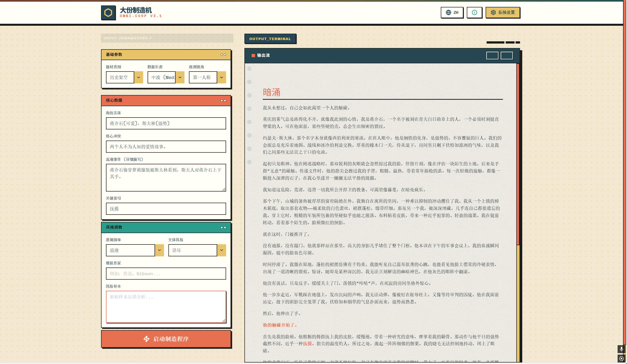The image size is (627, 364).
Task: Click the microphone icon at bottom right
Action: (x=621, y=349)
